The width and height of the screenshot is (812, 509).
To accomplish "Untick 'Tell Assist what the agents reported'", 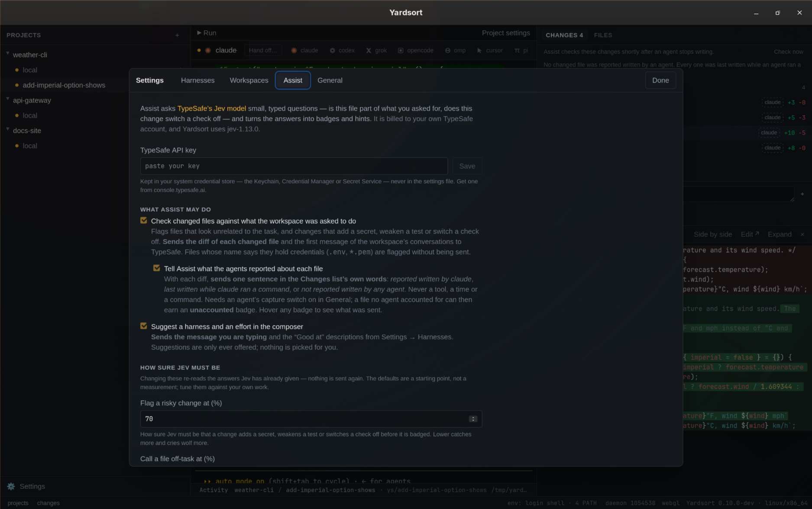I will click(x=157, y=268).
